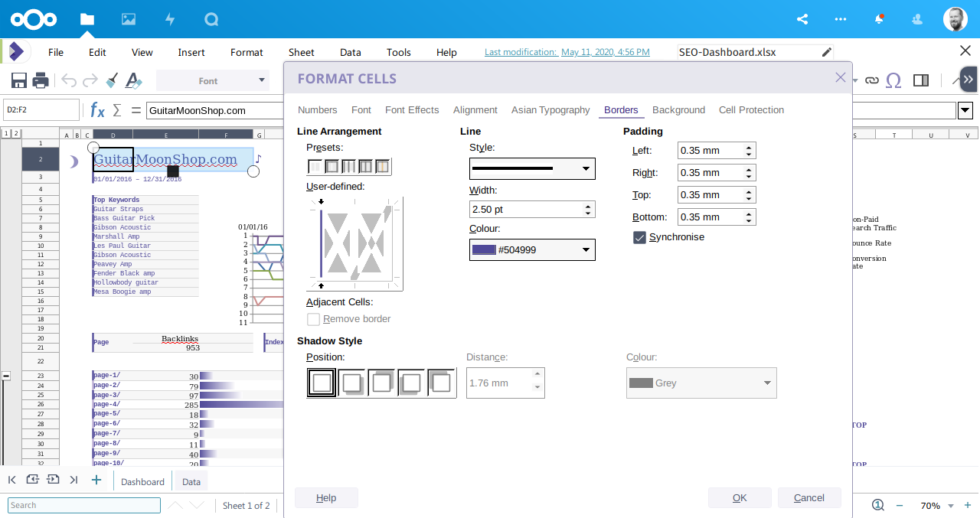Click the Sum sigma icon
Screen dimensions: 980x518
[117, 110]
